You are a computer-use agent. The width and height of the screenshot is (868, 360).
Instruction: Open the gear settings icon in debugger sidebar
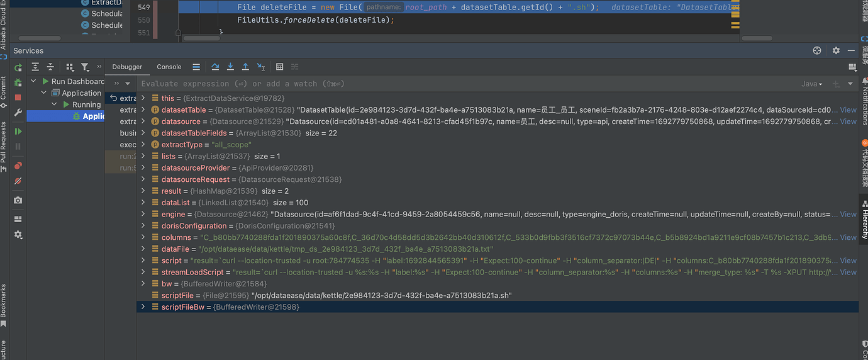point(18,234)
